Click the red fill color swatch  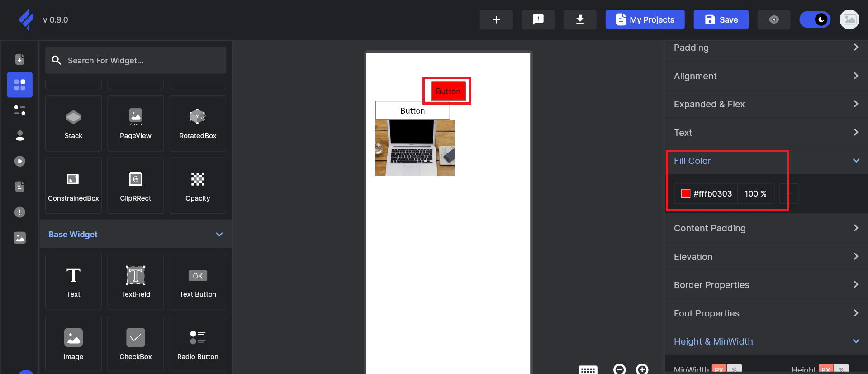[x=686, y=193]
